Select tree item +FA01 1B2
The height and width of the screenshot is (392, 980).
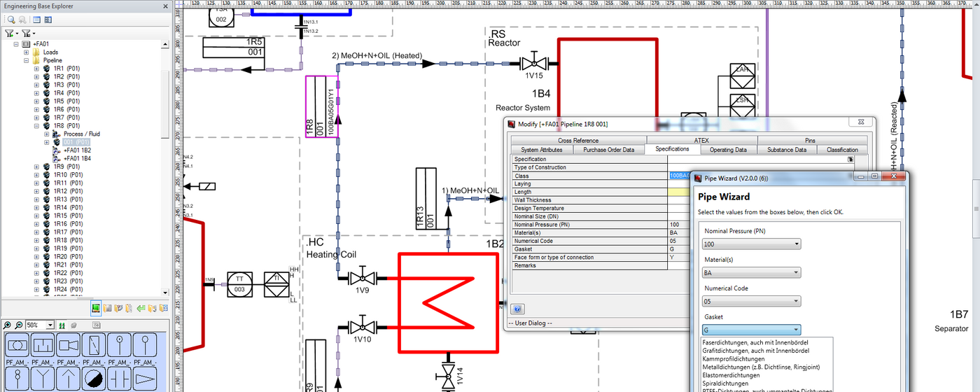[77, 150]
